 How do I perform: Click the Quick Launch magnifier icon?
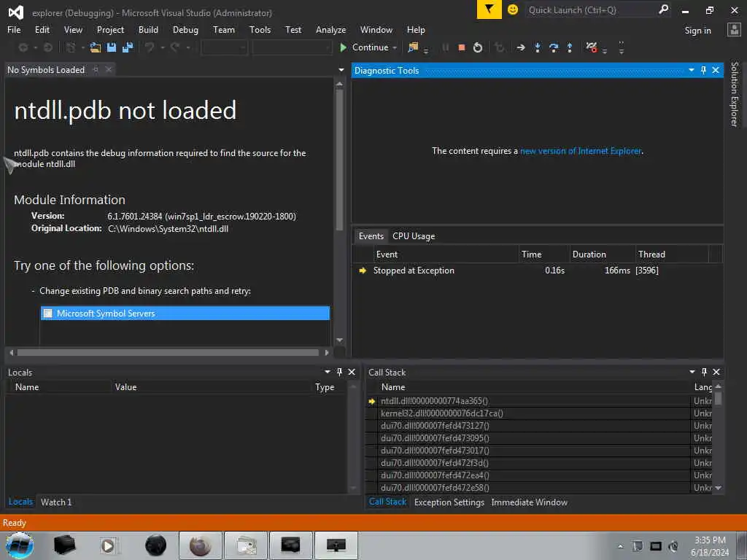coord(664,9)
